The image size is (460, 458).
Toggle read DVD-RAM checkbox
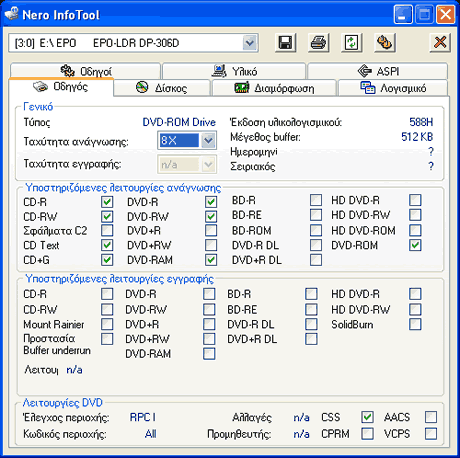pos(211,260)
